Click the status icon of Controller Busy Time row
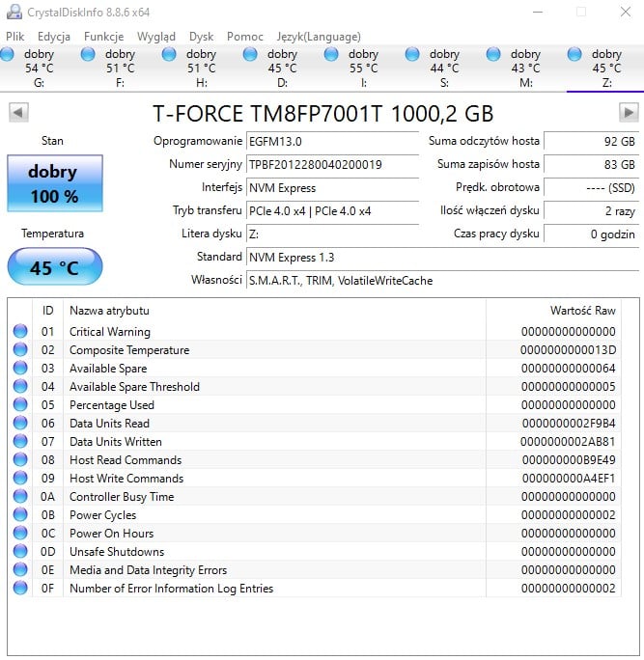The width and height of the screenshot is (644, 660). click(x=20, y=496)
